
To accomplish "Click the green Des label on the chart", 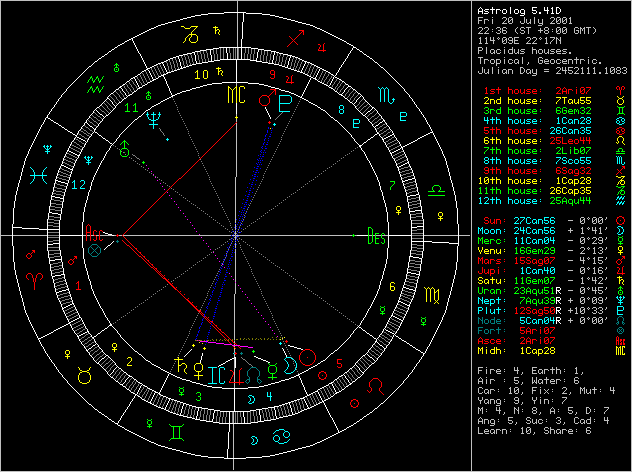I will (377, 236).
